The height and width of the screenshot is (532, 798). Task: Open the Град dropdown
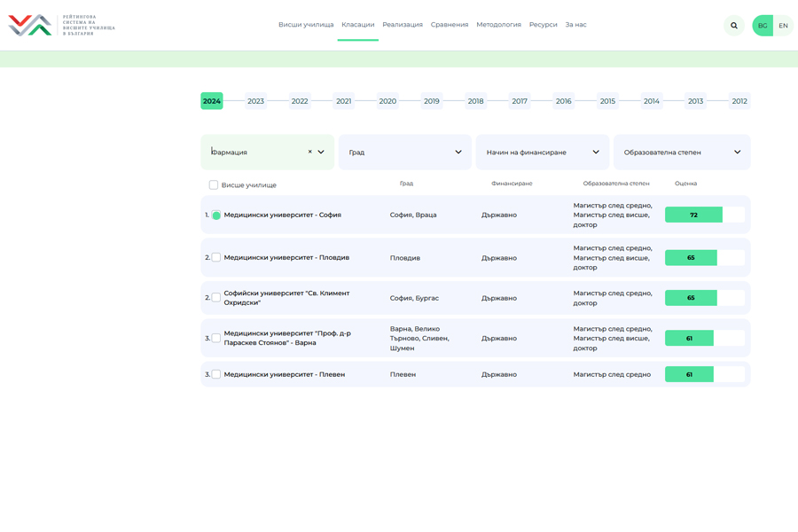405,153
